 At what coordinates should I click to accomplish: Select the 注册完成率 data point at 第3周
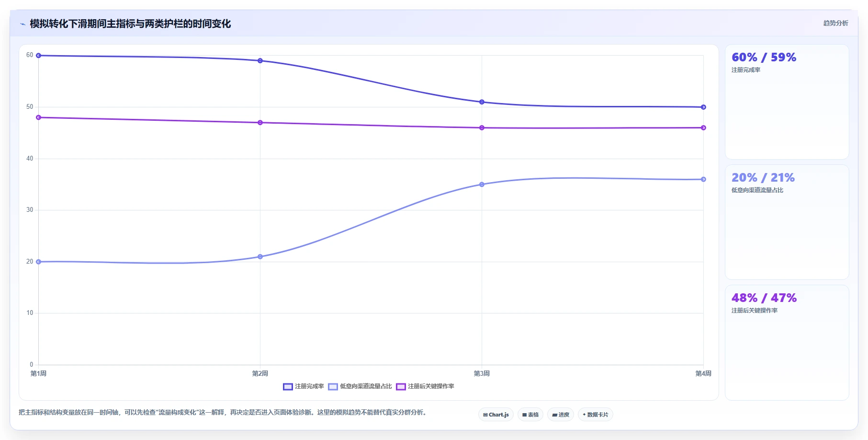point(482,102)
